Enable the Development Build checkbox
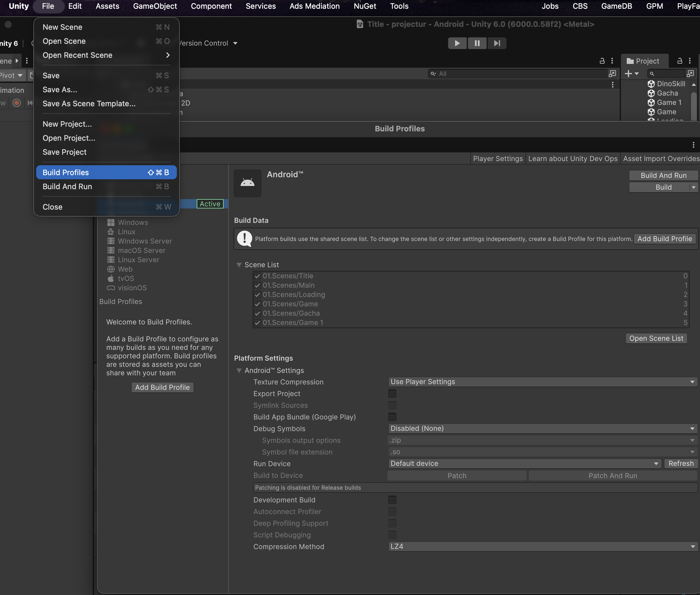Screen dimensions: 700x595 (392, 500)
